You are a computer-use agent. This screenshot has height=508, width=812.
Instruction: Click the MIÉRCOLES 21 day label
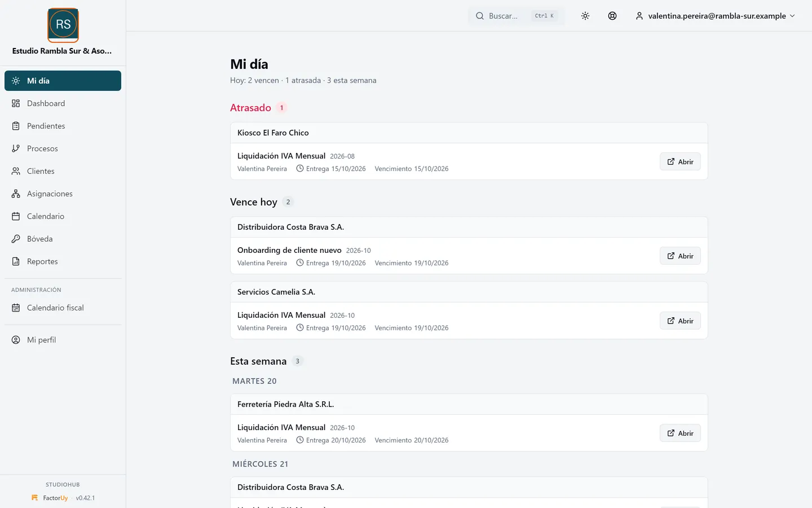click(260, 464)
